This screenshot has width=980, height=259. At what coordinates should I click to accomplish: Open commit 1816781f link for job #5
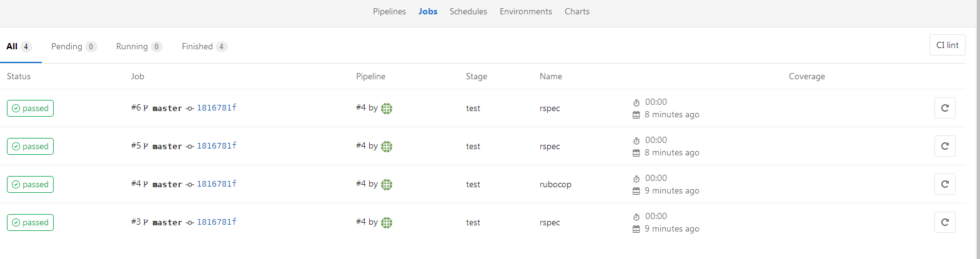pyautogui.click(x=216, y=146)
